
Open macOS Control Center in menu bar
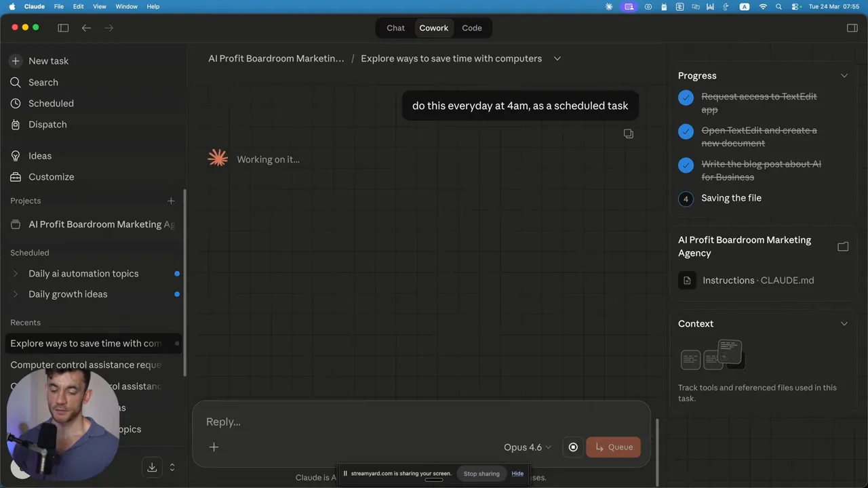793,6
